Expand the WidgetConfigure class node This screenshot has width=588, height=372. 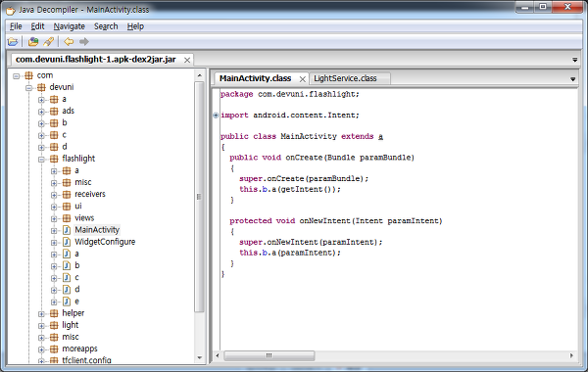pyautogui.click(x=54, y=243)
